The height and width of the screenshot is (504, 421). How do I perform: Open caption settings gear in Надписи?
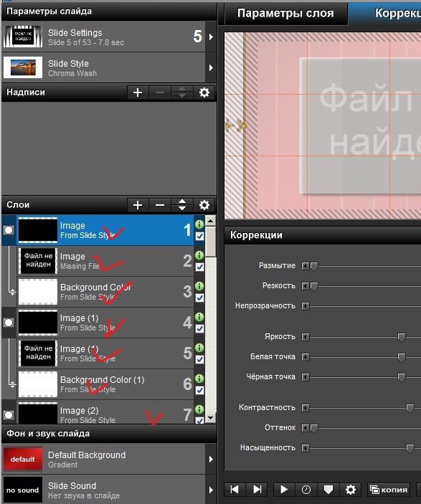click(204, 92)
